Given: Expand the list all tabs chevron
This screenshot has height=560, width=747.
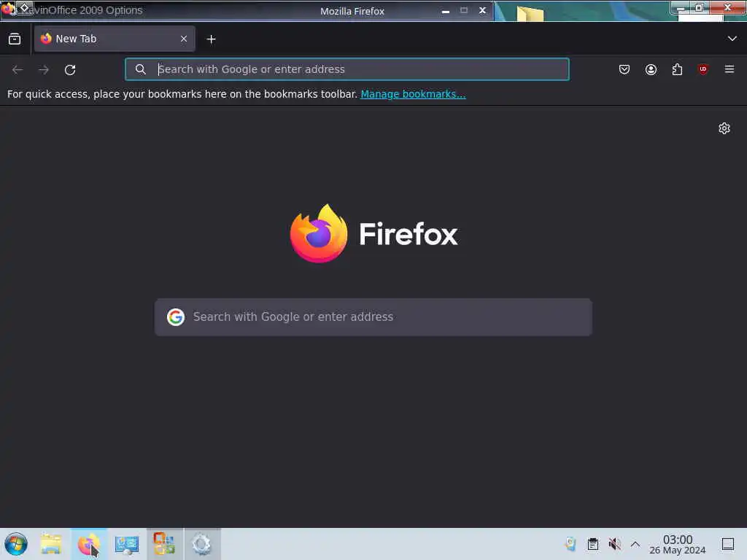Looking at the screenshot, I should click(732, 39).
